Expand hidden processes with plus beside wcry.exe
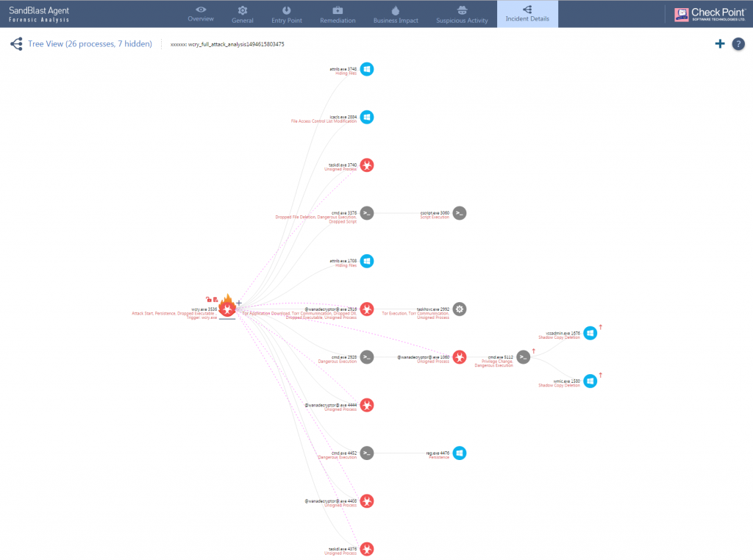 [x=239, y=303]
